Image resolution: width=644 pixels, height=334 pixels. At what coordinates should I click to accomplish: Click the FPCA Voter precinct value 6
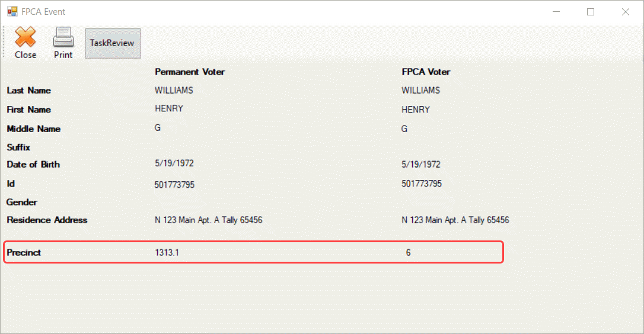click(x=408, y=252)
